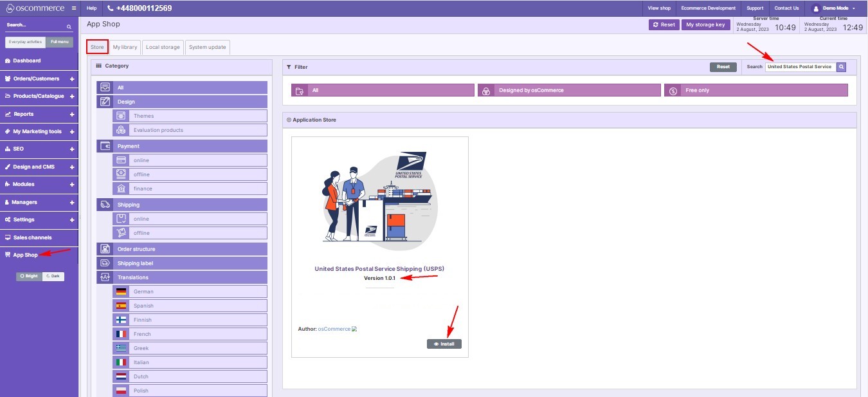Open Sales channels in sidebar
This screenshot has height=397, width=868.
[x=32, y=237]
